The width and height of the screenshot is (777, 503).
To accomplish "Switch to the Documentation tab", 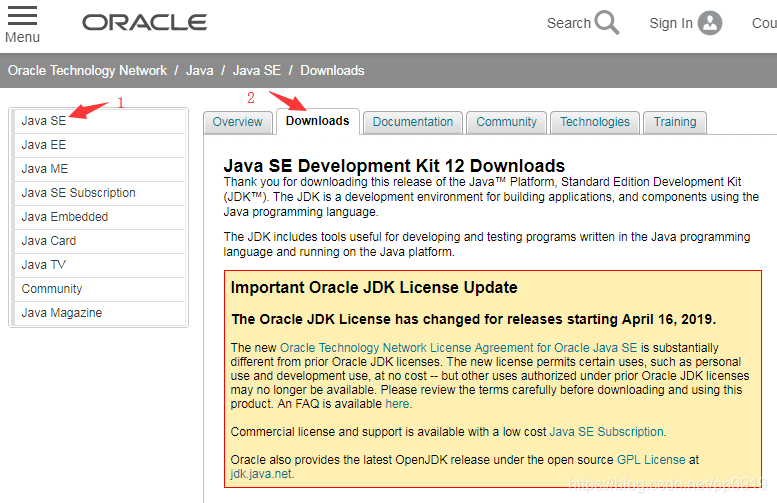I will [x=413, y=122].
